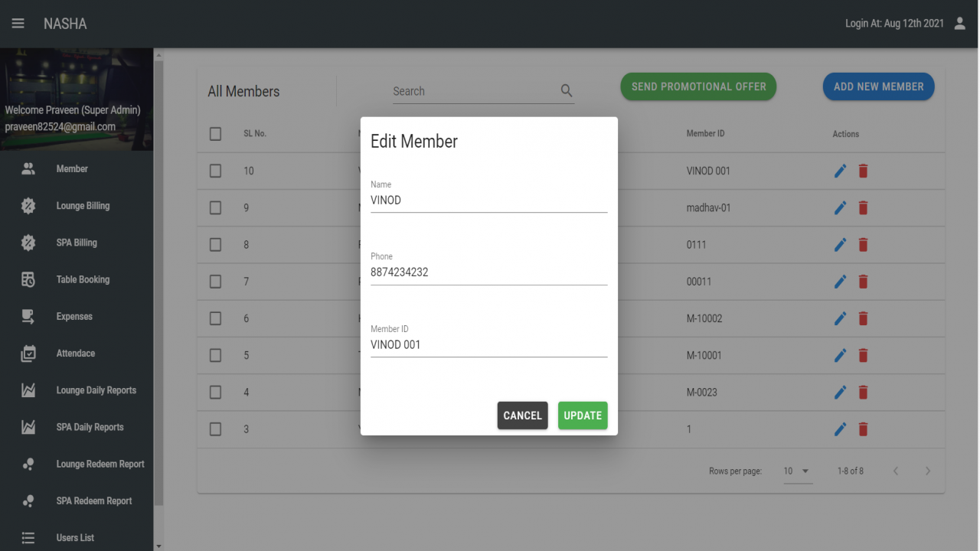
Task: Delete member M-10001 trash icon
Action: (x=863, y=355)
